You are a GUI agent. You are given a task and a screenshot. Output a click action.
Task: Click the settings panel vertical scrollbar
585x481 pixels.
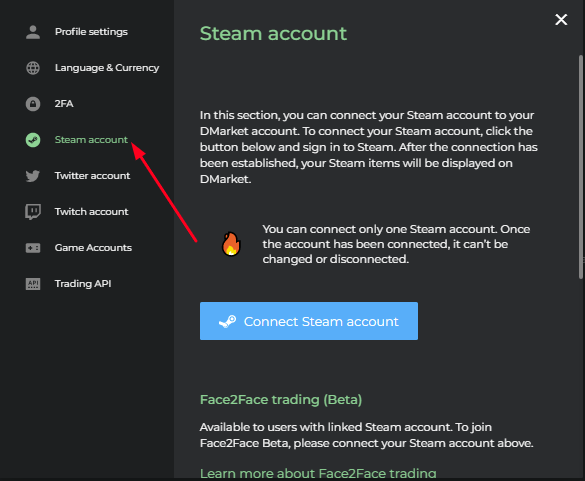[581, 167]
